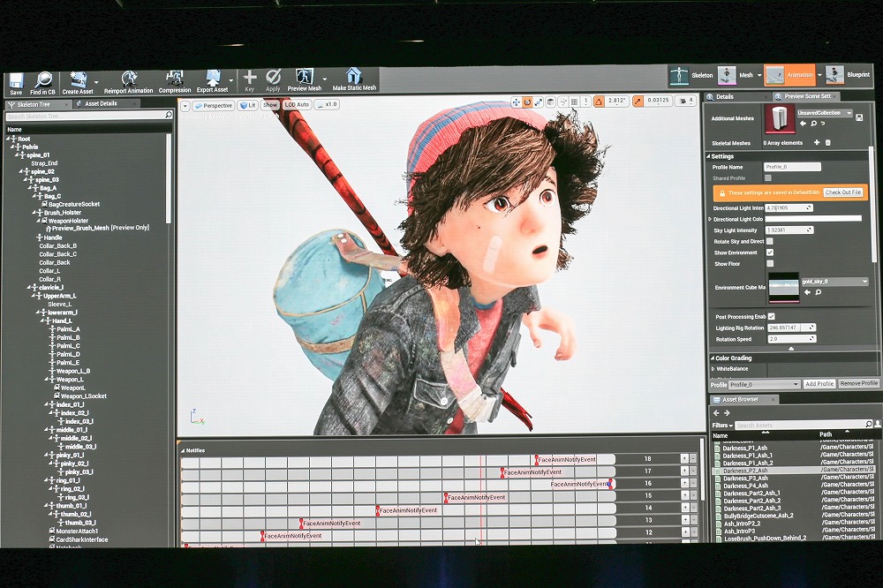Click the Directional Light Color white swatch
The height and width of the screenshot is (588, 883).
point(812,219)
